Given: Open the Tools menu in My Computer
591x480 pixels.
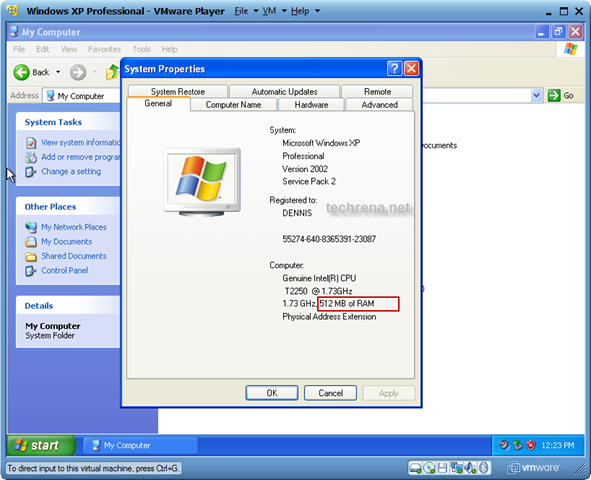Looking at the screenshot, I should (141, 49).
